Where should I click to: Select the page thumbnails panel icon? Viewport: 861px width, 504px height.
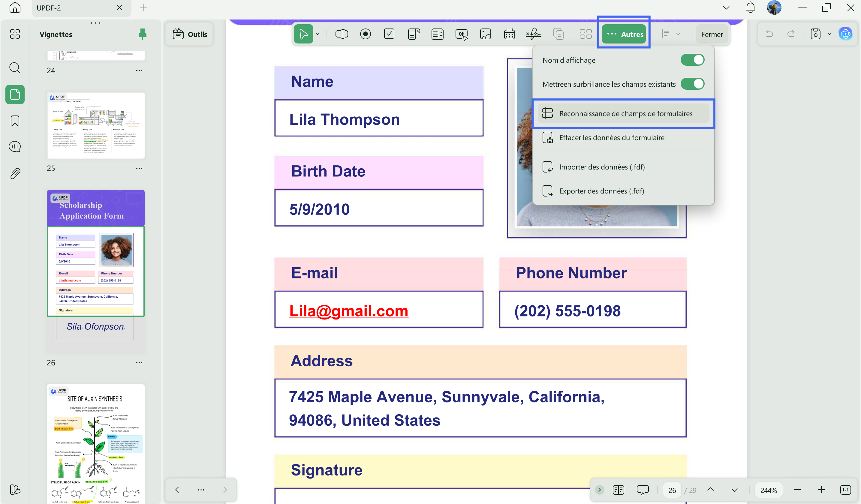(x=15, y=94)
